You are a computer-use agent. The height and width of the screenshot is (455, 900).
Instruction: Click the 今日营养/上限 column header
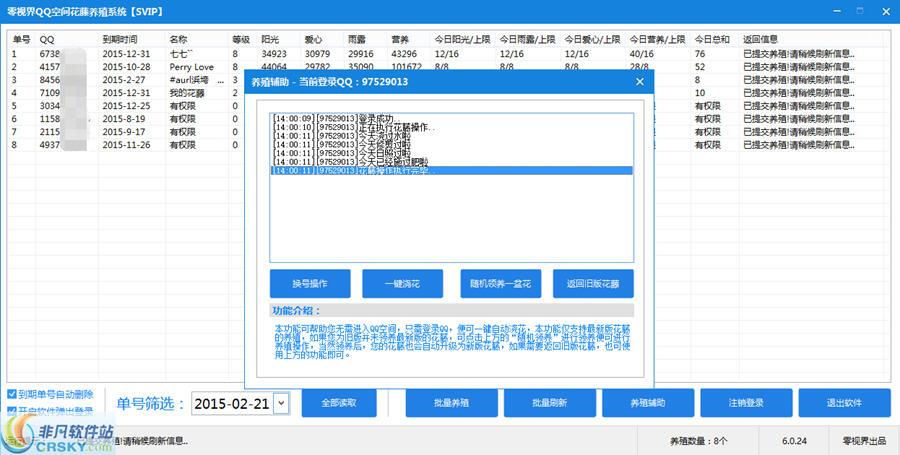[x=658, y=40]
